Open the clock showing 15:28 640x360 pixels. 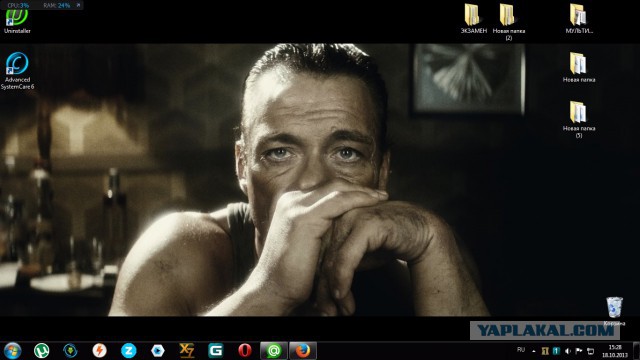tap(615, 351)
